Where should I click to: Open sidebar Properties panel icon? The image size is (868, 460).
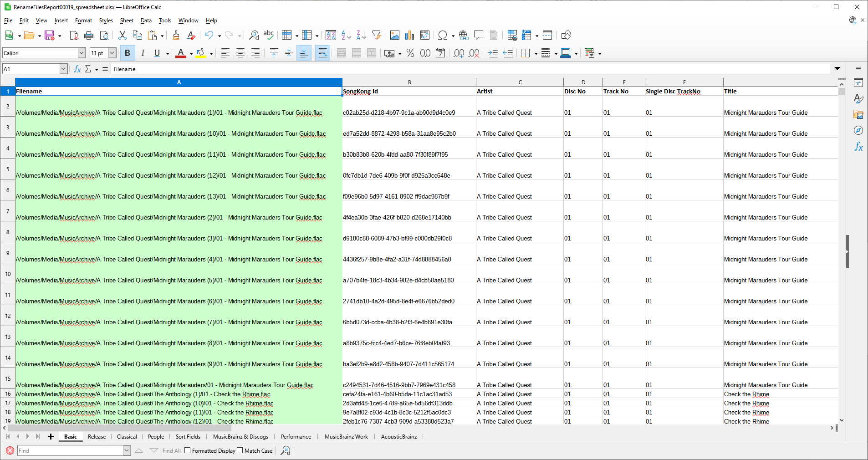[858, 83]
